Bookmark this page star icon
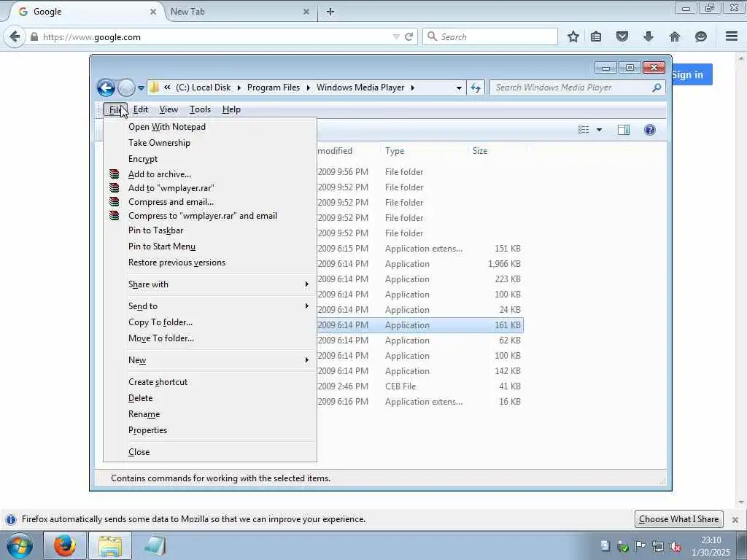 (573, 36)
